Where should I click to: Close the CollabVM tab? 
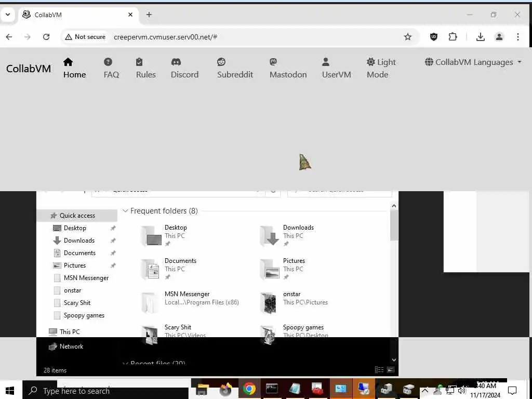tap(130, 15)
